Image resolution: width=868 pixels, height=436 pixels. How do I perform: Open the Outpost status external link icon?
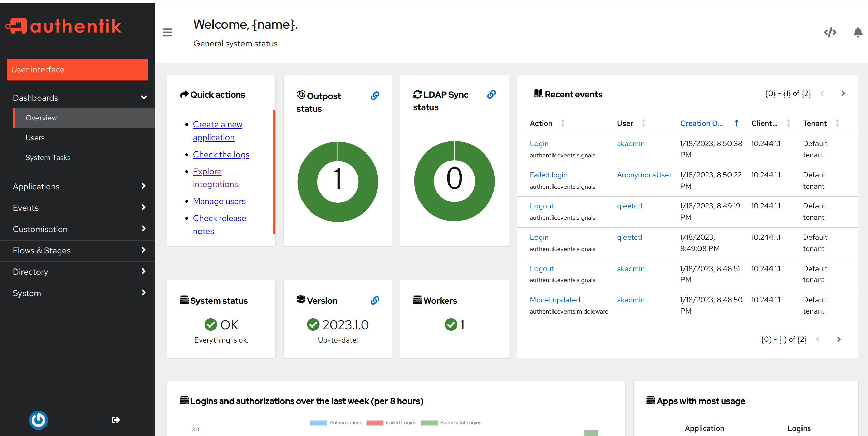click(374, 96)
